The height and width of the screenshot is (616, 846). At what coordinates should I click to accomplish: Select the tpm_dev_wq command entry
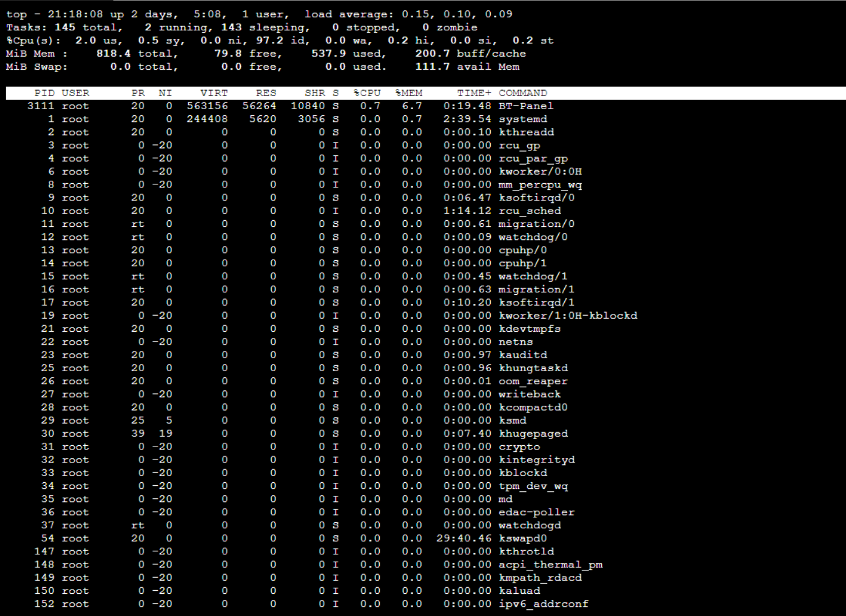(x=533, y=486)
